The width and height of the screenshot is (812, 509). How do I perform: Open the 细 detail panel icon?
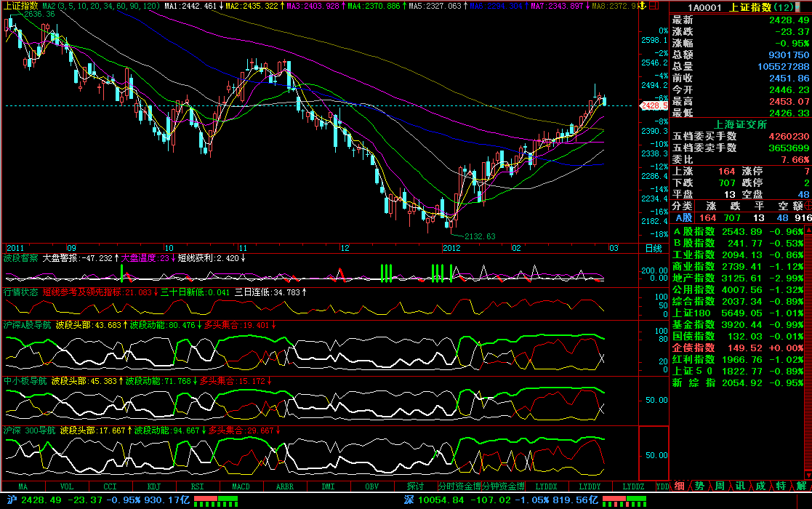coord(679,486)
